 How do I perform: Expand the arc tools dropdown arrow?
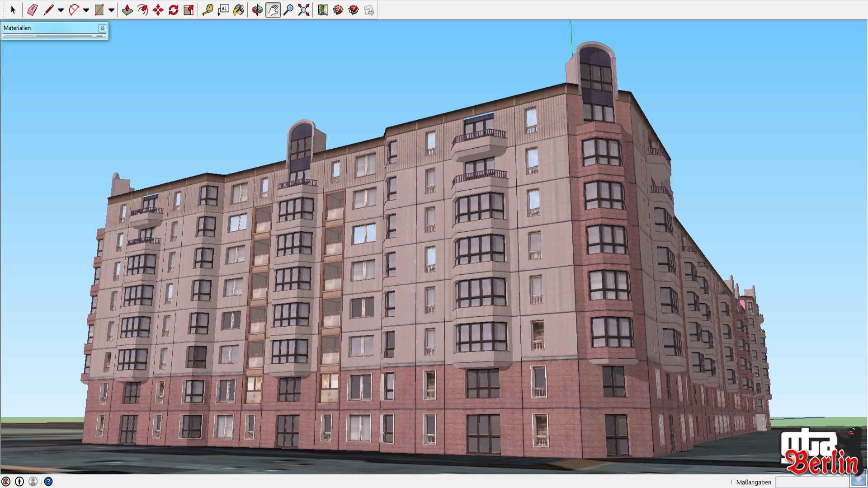click(x=86, y=10)
